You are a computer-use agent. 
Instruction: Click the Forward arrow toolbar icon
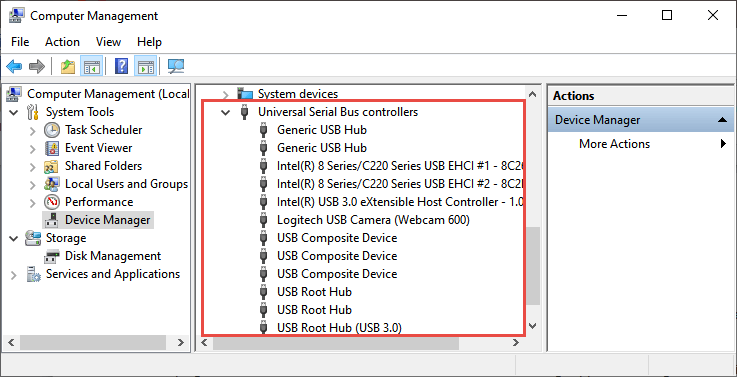[37, 66]
